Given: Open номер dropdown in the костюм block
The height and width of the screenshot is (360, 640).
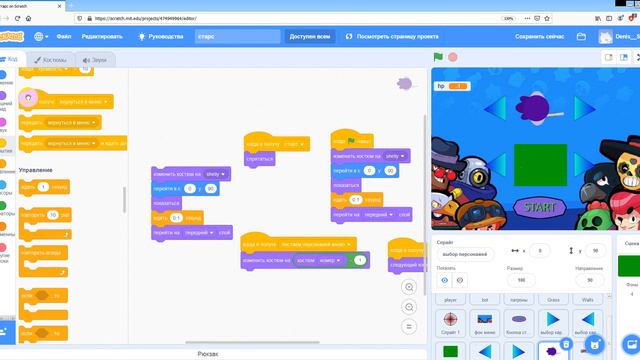Looking at the screenshot, I should point(330,260).
